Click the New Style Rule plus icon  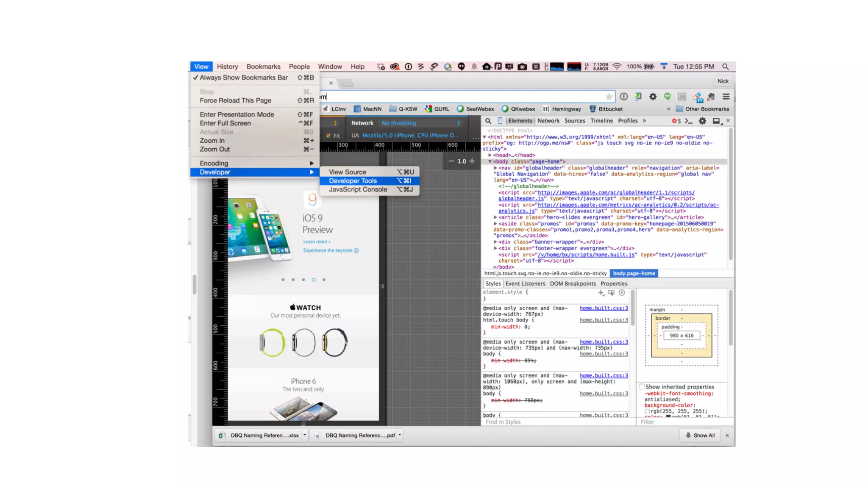(601, 293)
